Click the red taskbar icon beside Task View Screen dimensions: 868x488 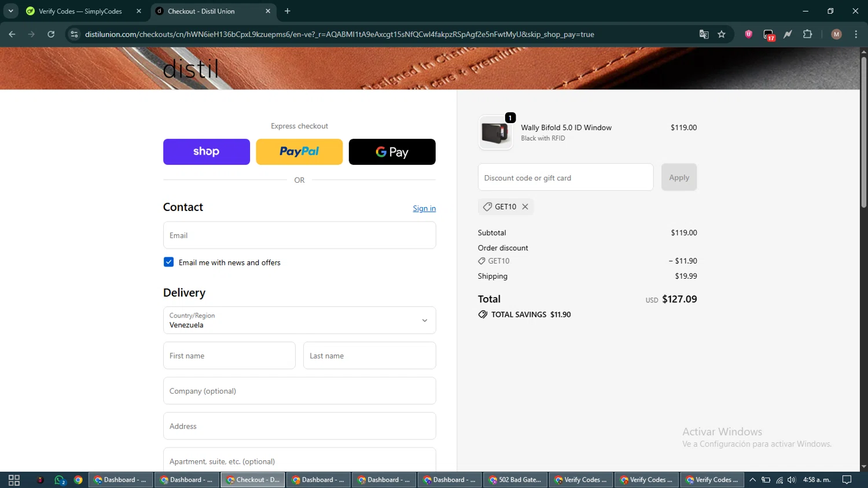[x=40, y=480]
